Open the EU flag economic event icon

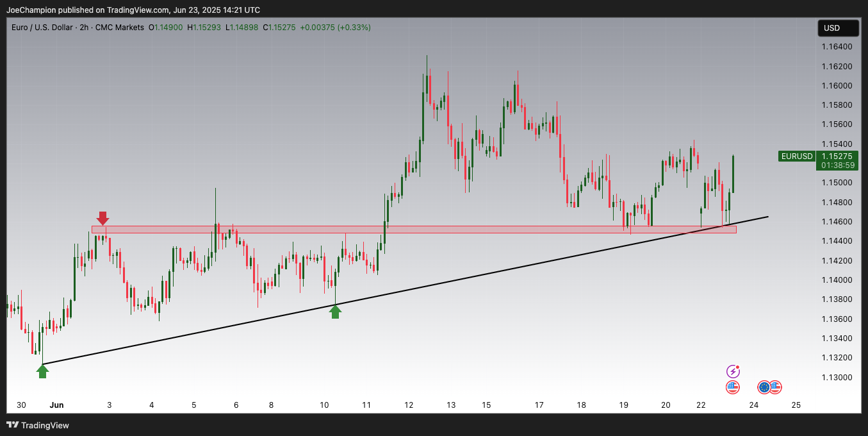pos(764,387)
